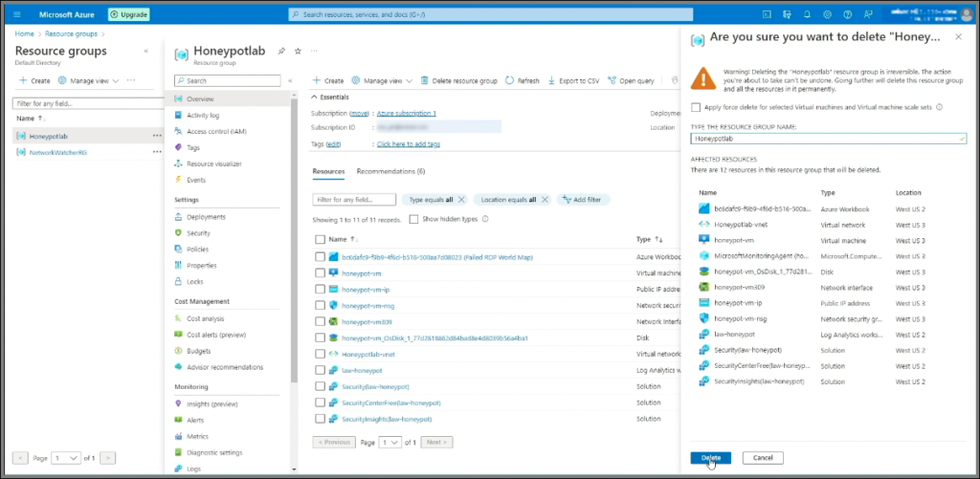Screen dimensions: 980x479
Task: Click Refresh in the toolbar
Action: [x=522, y=80]
